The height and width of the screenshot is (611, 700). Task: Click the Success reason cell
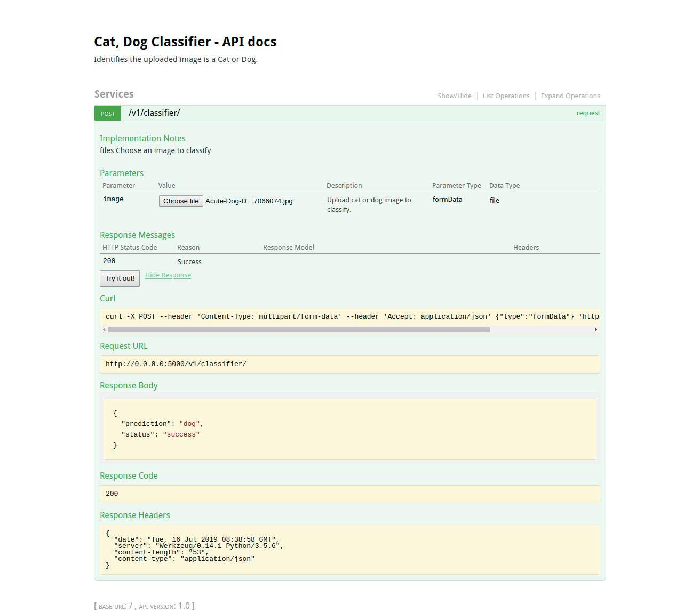point(189,262)
